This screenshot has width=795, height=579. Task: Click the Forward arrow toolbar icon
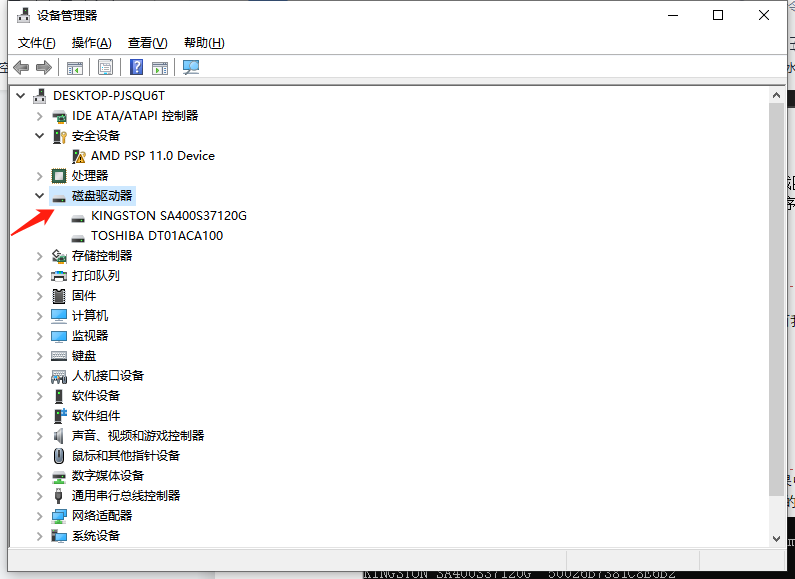[x=43, y=67]
